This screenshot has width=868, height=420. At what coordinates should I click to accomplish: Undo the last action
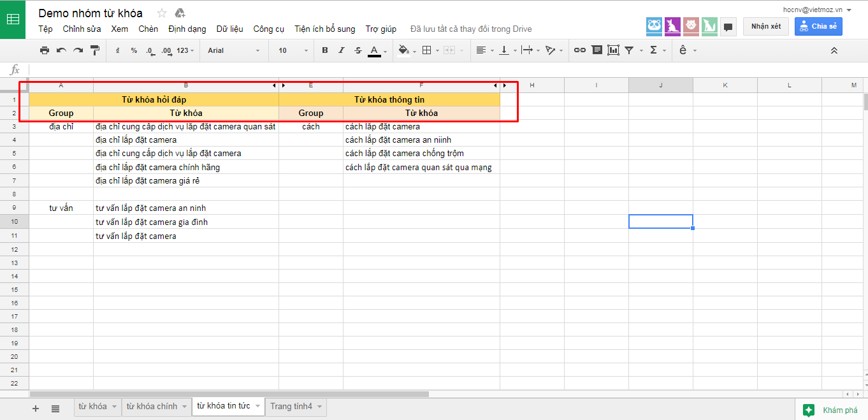[x=61, y=50]
